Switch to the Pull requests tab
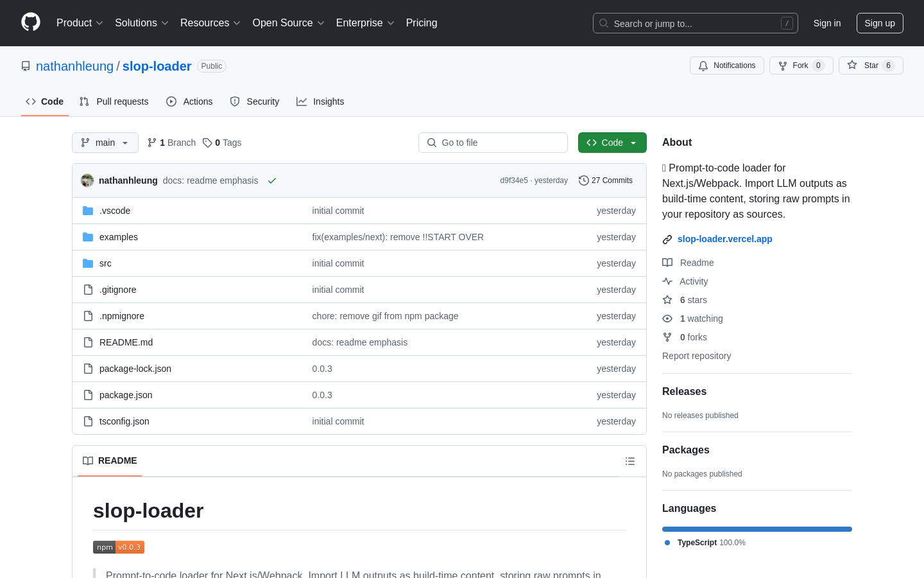Viewport: 924px width, 578px height. (x=114, y=101)
